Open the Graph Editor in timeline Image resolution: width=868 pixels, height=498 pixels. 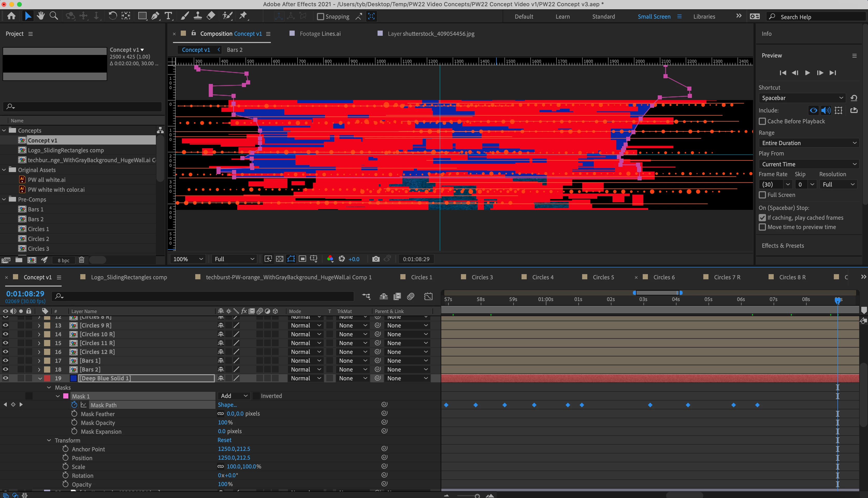coord(428,296)
